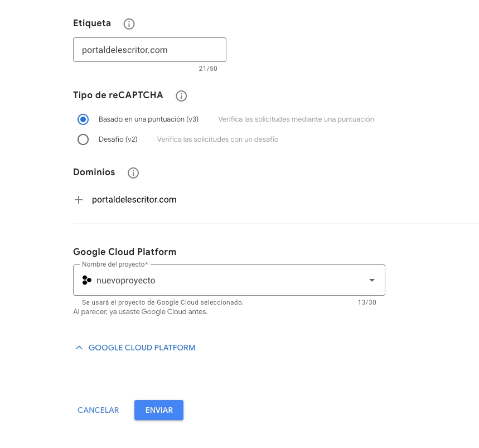Select the Desafío (v2) radio button

point(83,139)
